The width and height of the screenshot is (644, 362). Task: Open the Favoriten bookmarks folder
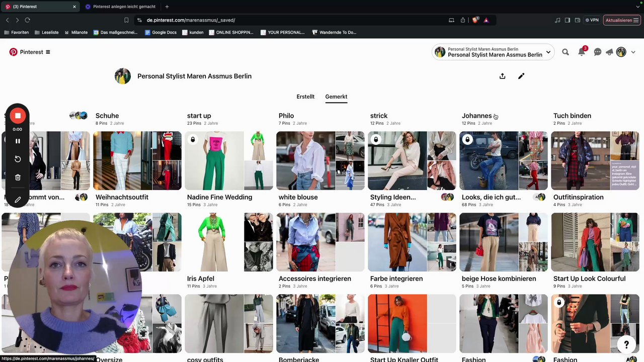tap(16, 32)
